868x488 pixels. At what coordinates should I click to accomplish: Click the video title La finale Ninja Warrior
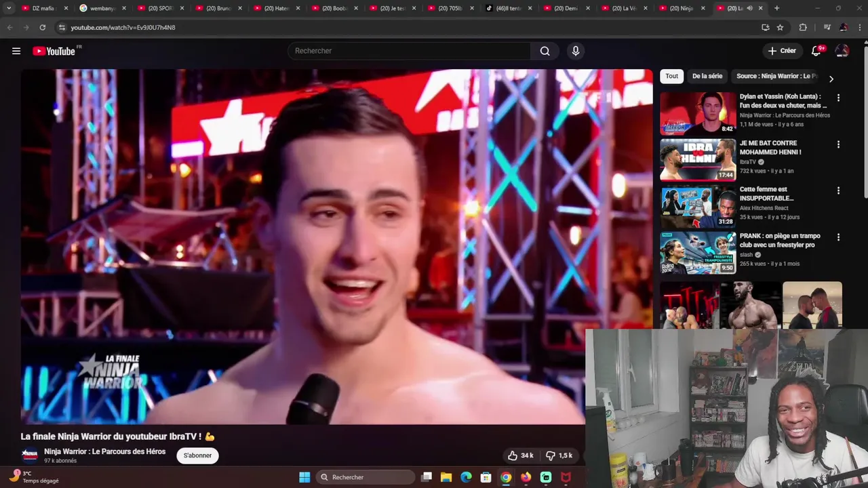tap(117, 436)
